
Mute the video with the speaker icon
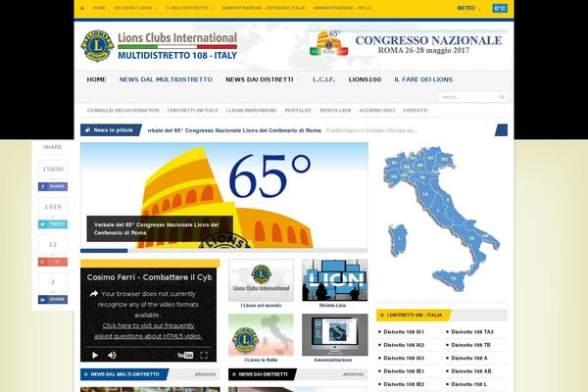tap(112, 355)
